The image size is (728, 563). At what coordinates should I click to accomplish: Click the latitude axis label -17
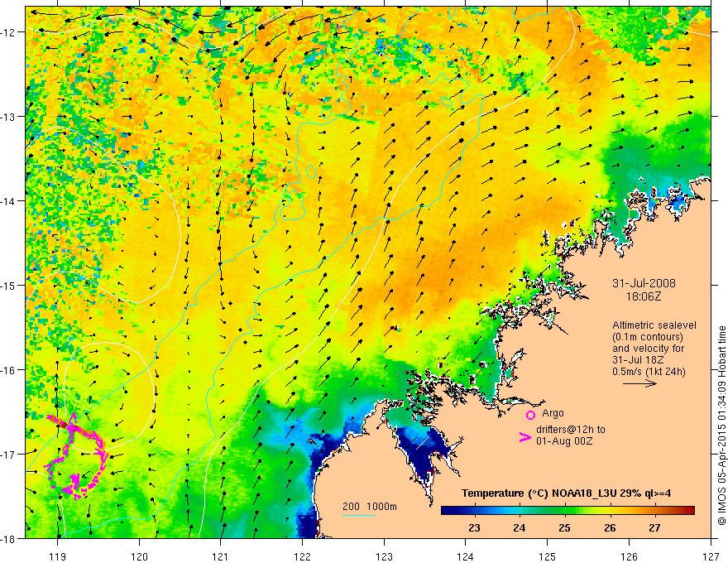pyautogui.click(x=9, y=455)
